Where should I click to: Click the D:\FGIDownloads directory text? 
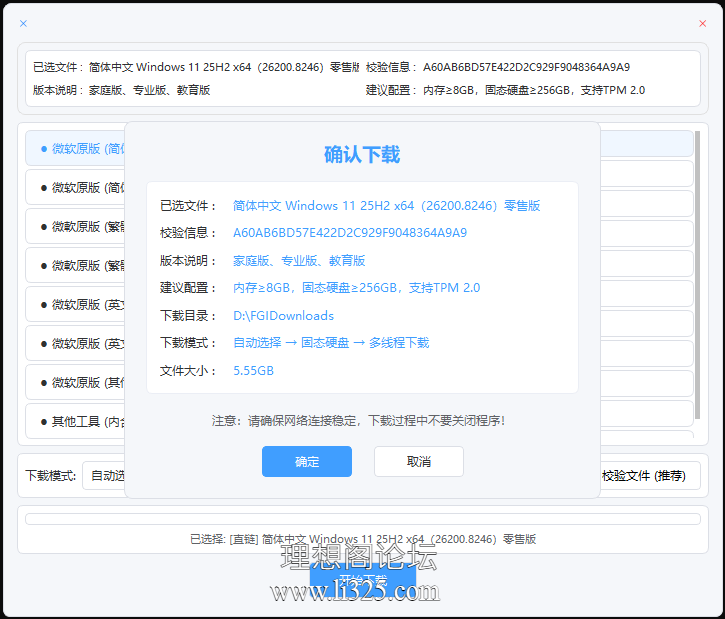tap(283, 316)
